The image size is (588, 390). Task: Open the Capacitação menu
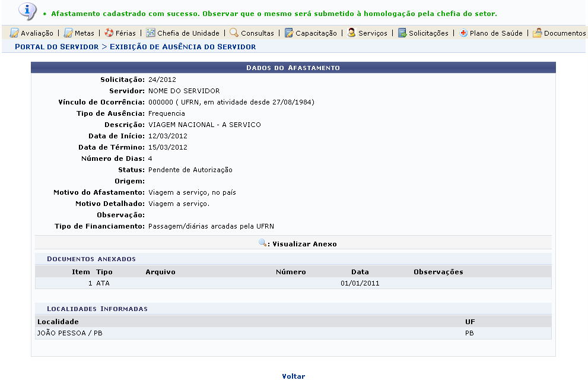(316, 33)
